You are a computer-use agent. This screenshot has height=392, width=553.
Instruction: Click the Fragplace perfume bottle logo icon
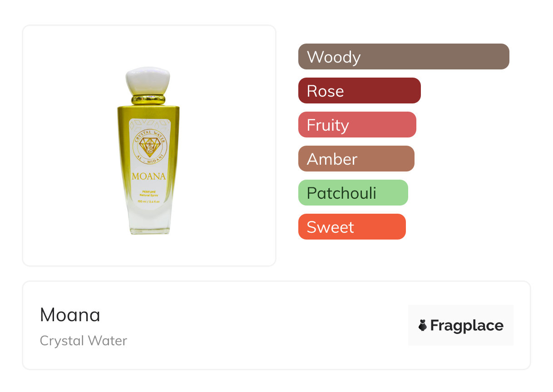pyautogui.click(x=423, y=325)
